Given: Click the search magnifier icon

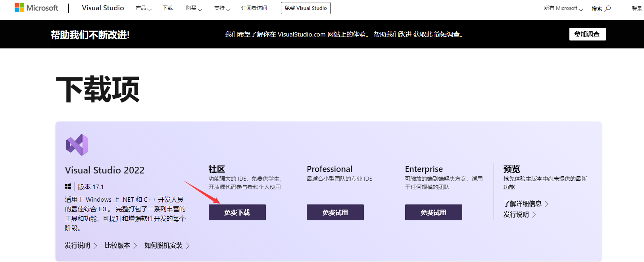Looking at the screenshot, I should click(x=607, y=8).
